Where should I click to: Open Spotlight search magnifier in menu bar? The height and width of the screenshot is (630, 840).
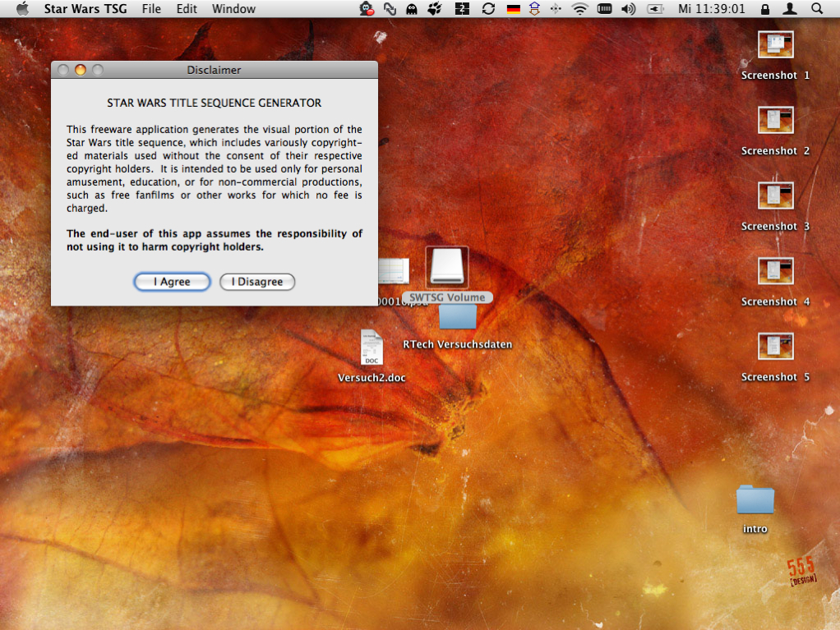click(x=817, y=8)
